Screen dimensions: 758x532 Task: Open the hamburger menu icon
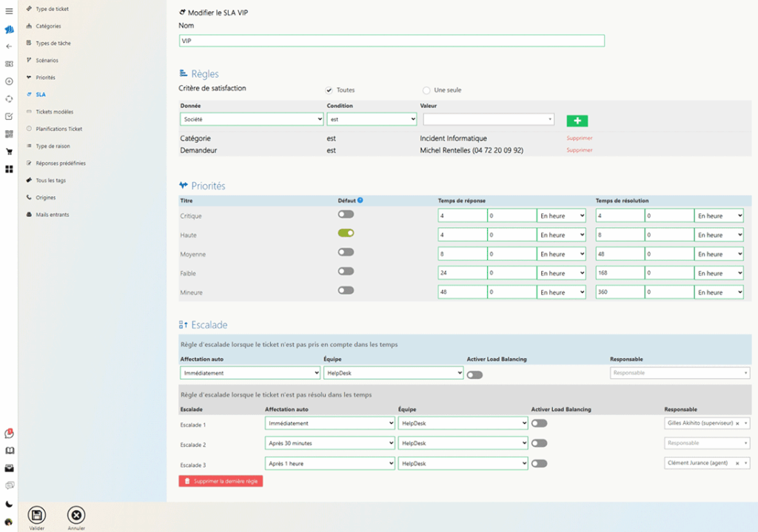click(x=9, y=11)
